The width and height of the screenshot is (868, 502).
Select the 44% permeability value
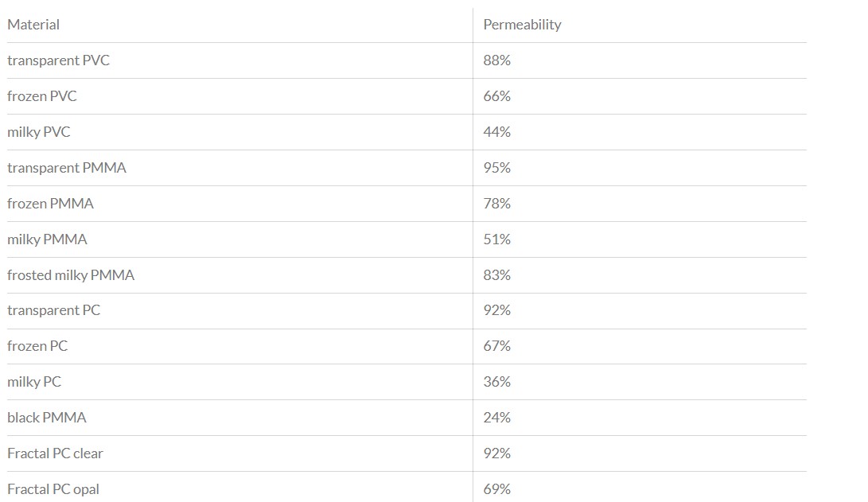[496, 132]
